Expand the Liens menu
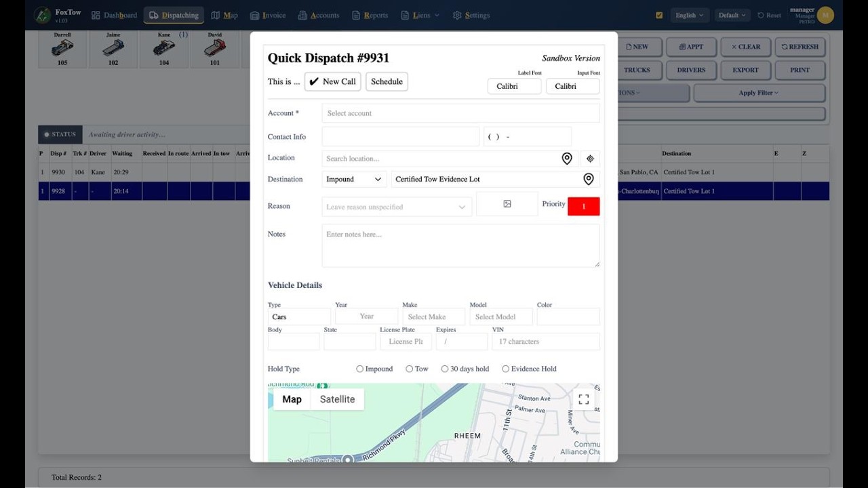 420,15
